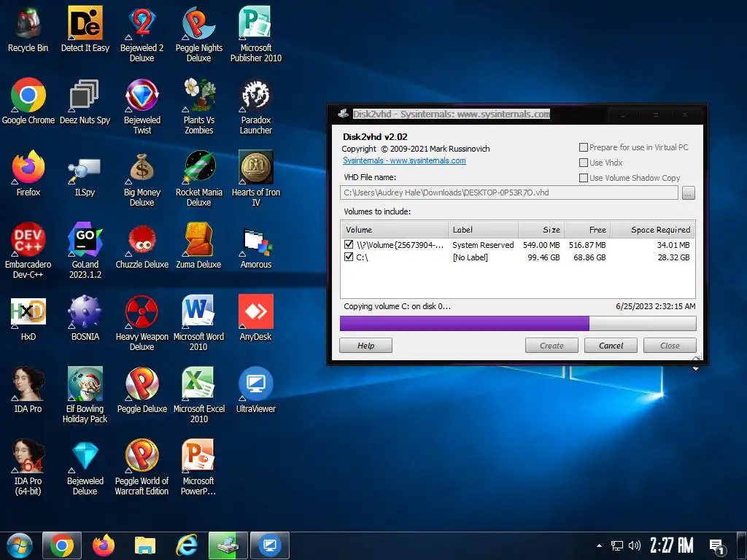Click the volume speaker tray icon
The width and height of the screenshot is (747, 560).
pos(635,545)
